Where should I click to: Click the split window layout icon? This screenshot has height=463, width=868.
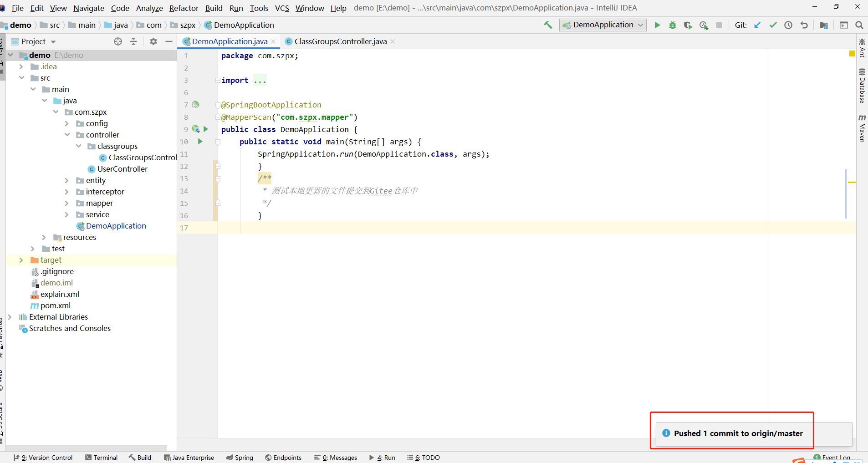pos(844,25)
